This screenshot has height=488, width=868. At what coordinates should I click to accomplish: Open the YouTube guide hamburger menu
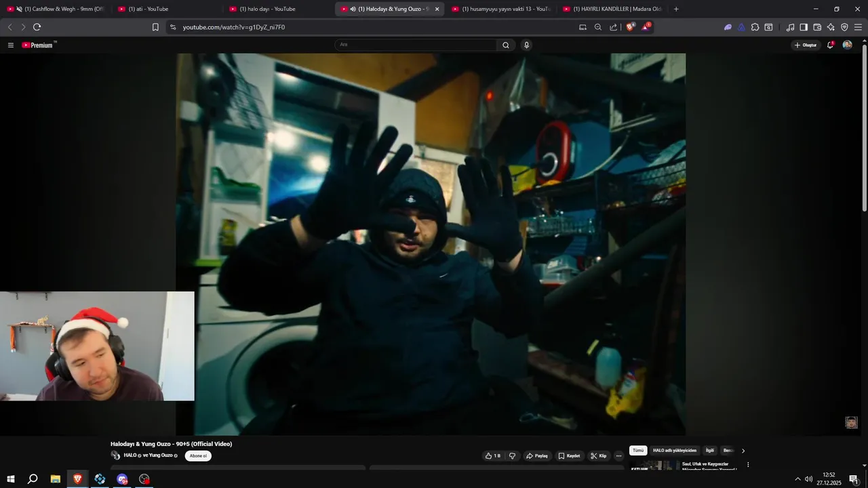point(11,45)
